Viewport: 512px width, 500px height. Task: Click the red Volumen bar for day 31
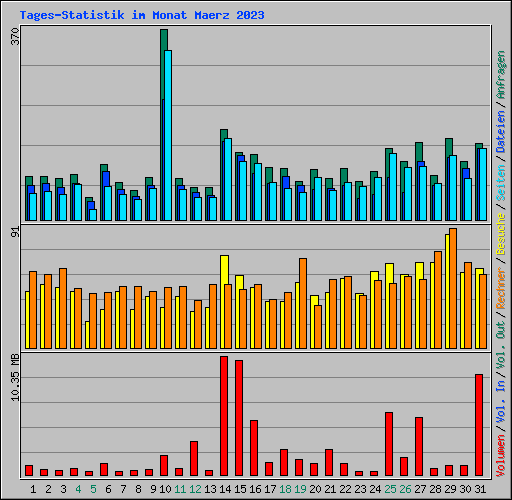coord(479,425)
